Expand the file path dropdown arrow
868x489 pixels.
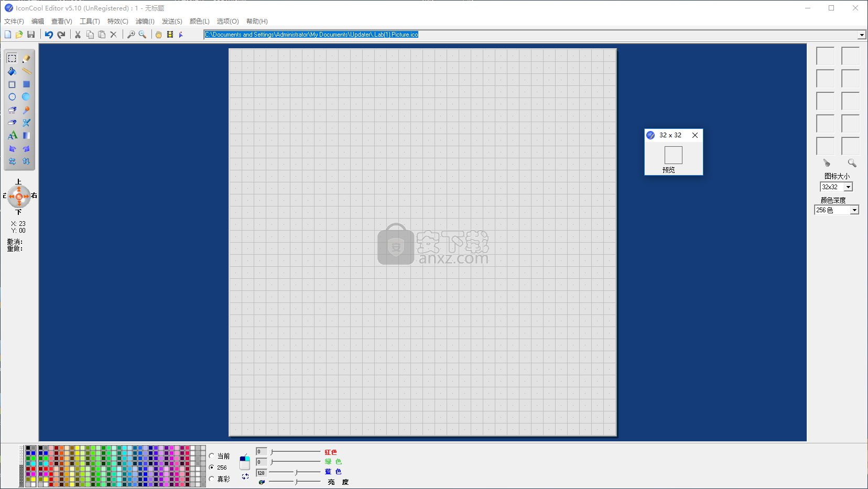[x=862, y=35]
